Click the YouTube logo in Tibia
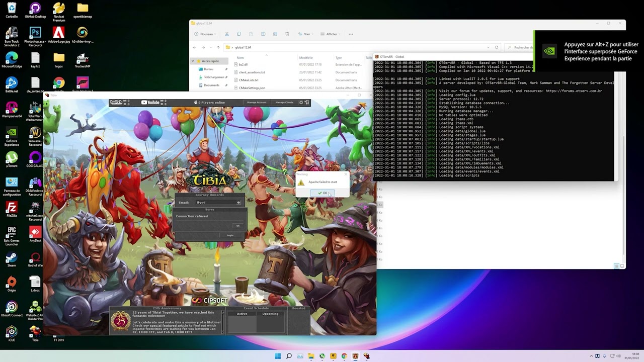 click(x=150, y=103)
